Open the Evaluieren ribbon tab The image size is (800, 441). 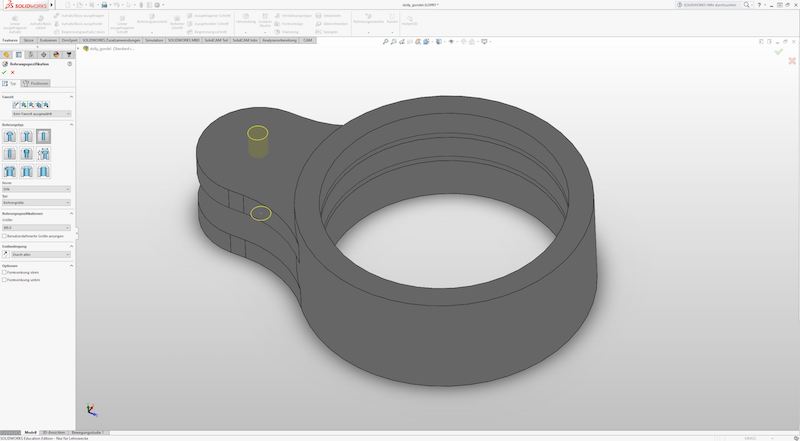tap(48, 40)
